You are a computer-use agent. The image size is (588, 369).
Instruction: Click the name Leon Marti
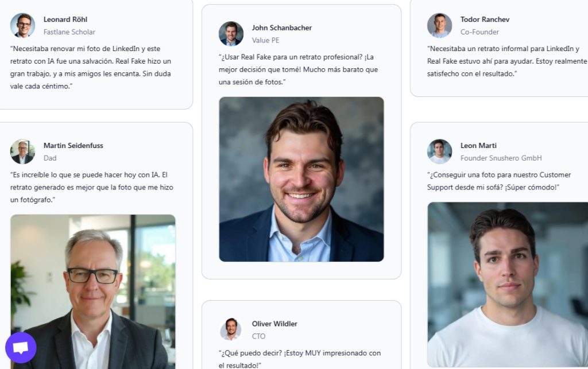tap(478, 146)
